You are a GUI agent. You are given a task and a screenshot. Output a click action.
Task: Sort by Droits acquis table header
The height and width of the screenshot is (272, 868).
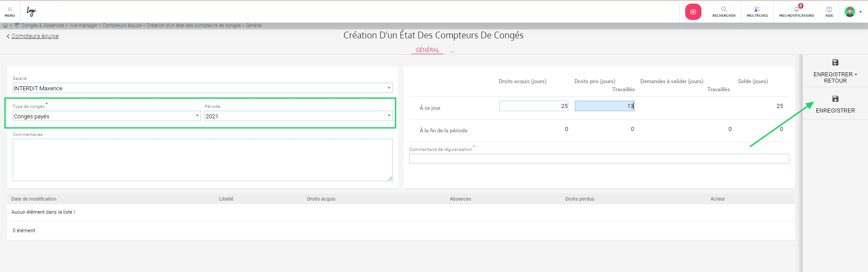coord(321,199)
